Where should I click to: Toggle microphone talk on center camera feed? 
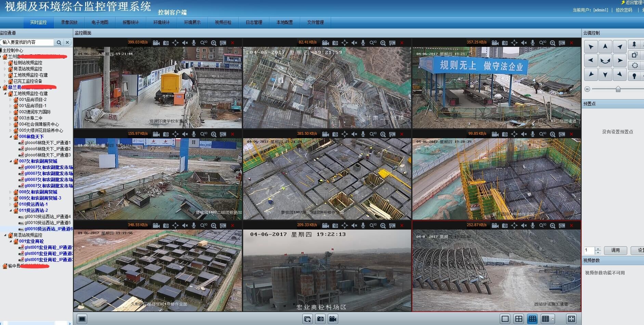click(x=363, y=134)
